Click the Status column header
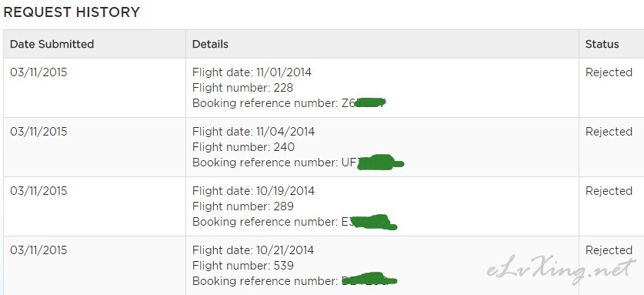The image size is (644, 295). (602, 44)
